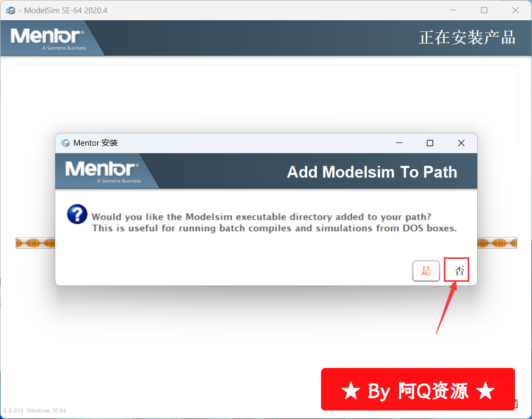
Task: Maximize the ModelSim SE-64 installer window
Action: [484, 10]
